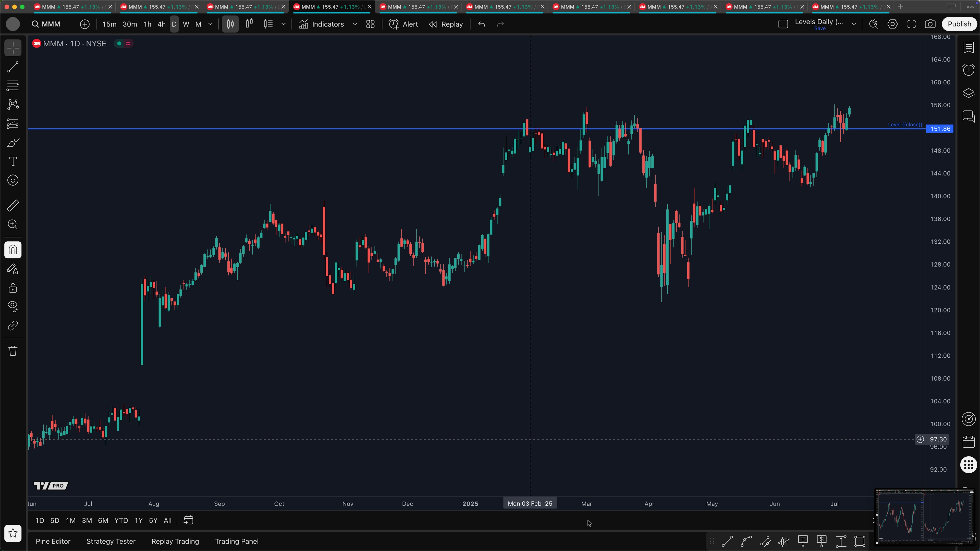Open the emoji and icons tool
980x551 pixels.
[13, 180]
